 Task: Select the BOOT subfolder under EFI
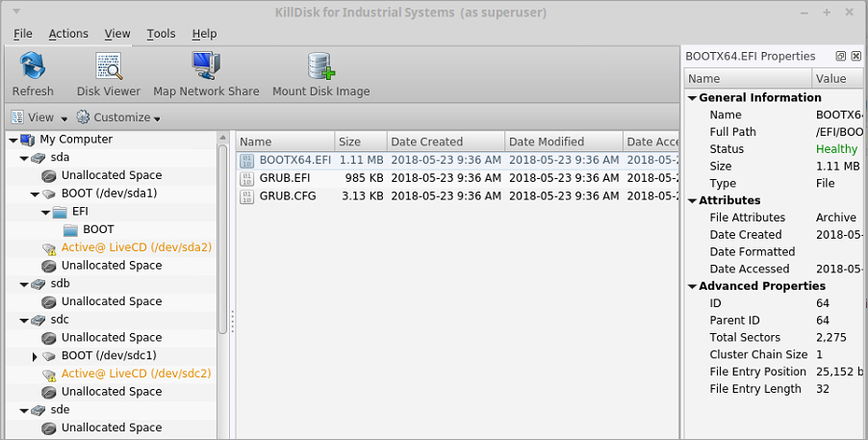pos(98,229)
